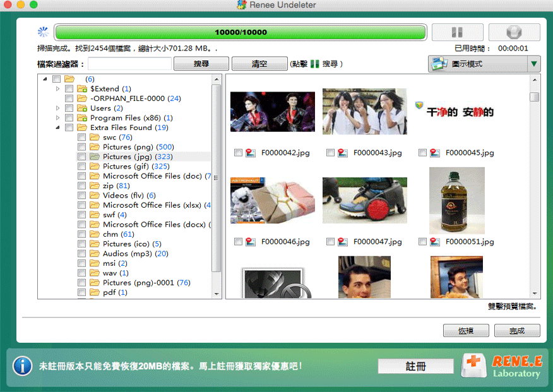This screenshot has width=553, height=392.
Task: Click the swf folder icon
Action: (94, 215)
